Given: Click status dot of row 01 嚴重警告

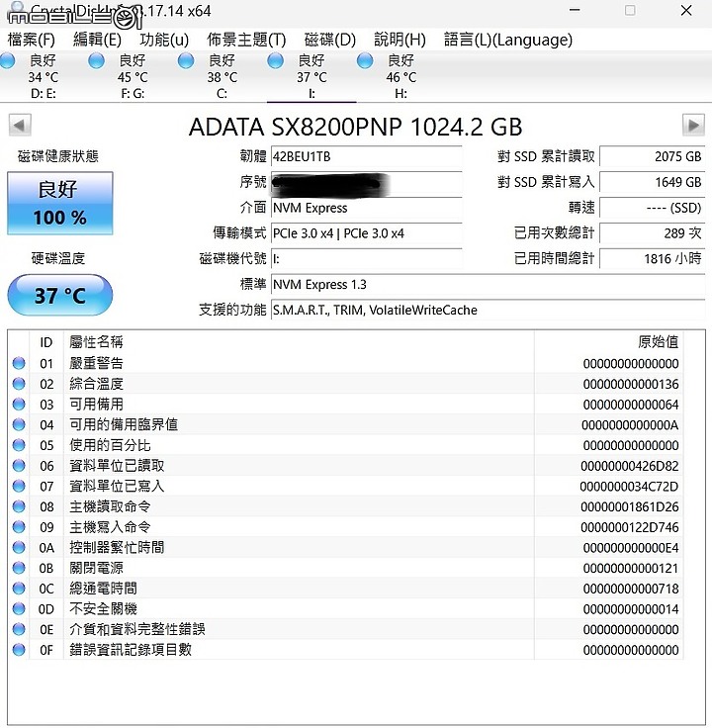Looking at the screenshot, I should 19,363.
